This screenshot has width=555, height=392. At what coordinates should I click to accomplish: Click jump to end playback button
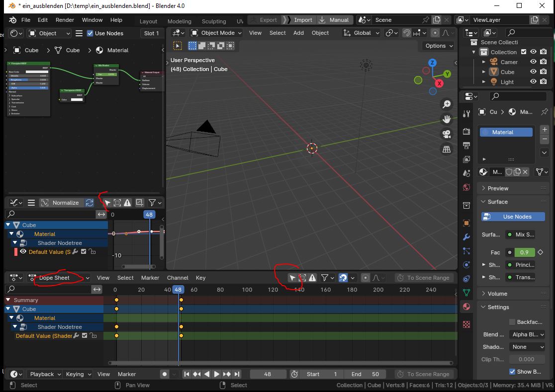[237, 374]
